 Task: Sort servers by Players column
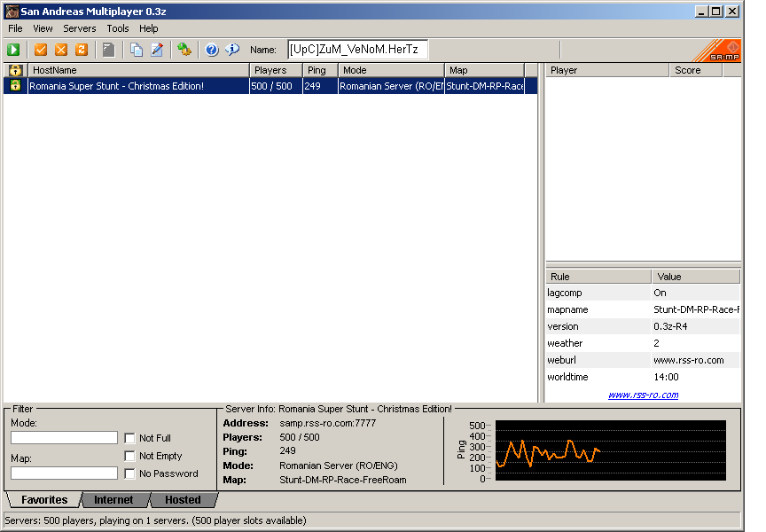point(276,70)
